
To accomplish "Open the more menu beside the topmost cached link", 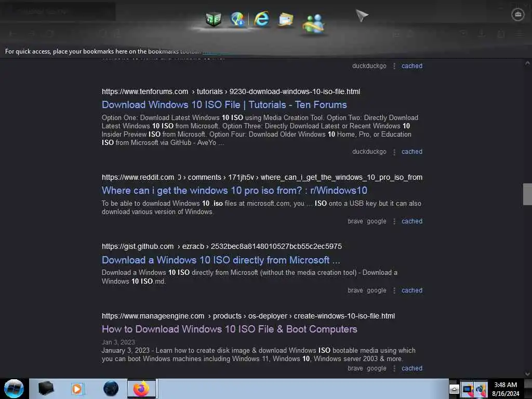I will pos(394,66).
